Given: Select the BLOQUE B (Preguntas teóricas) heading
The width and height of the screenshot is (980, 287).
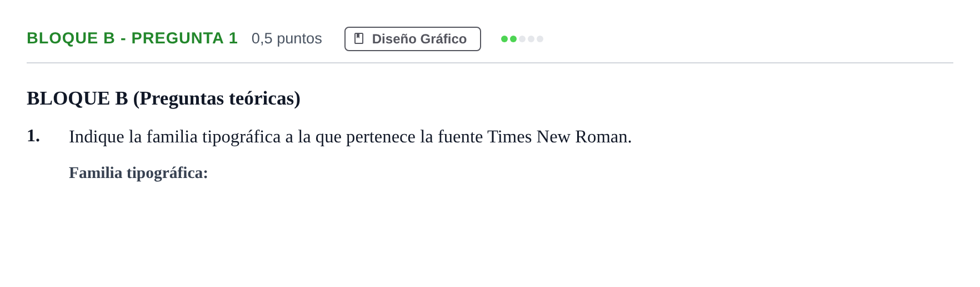Looking at the screenshot, I should (x=163, y=98).
